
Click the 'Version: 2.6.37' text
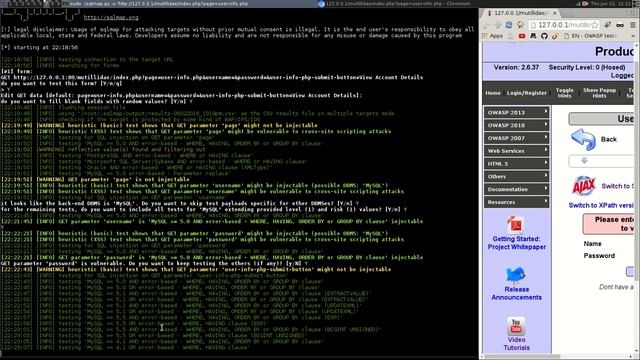516,67
